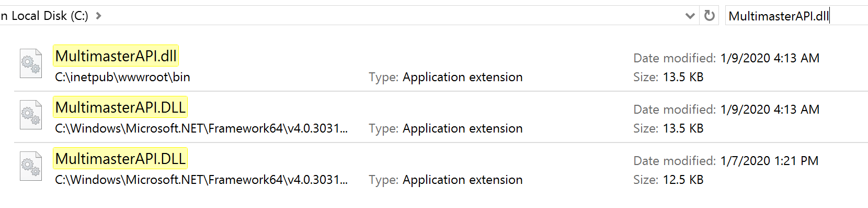Select the MultimasterAPI.dll file name in wwwroot\bin
The width and height of the screenshot is (868, 208).
tap(116, 56)
